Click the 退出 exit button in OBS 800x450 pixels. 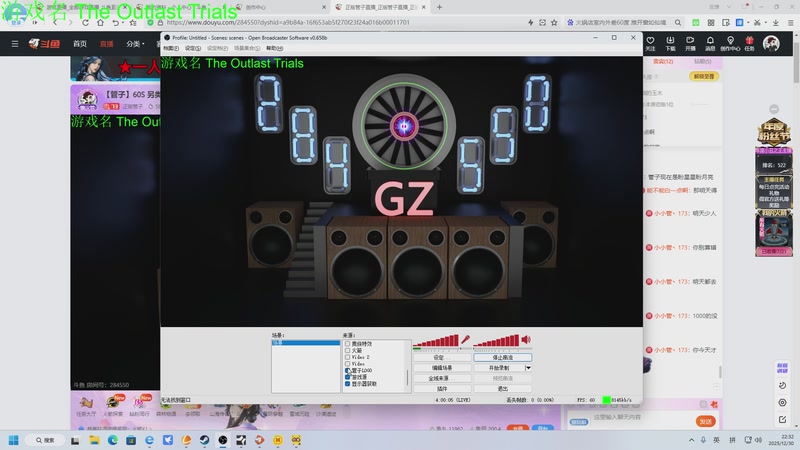pyautogui.click(x=503, y=389)
